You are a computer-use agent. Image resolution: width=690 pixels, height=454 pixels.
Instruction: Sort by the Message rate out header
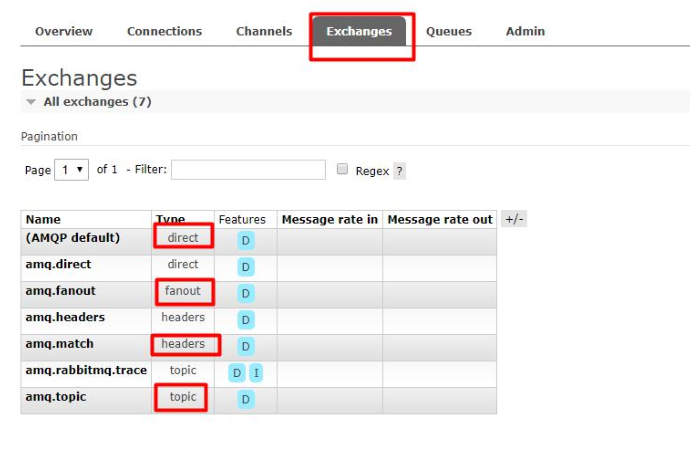coord(440,219)
